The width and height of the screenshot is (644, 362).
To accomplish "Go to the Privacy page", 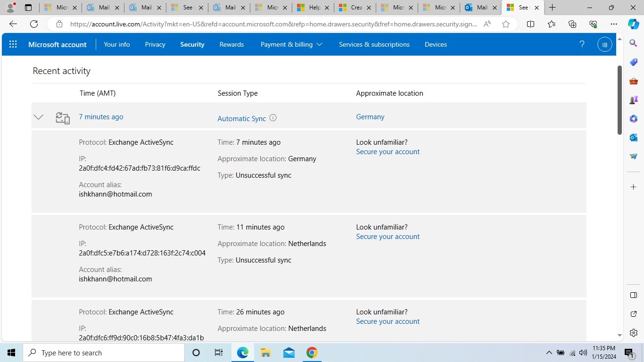I will [155, 44].
